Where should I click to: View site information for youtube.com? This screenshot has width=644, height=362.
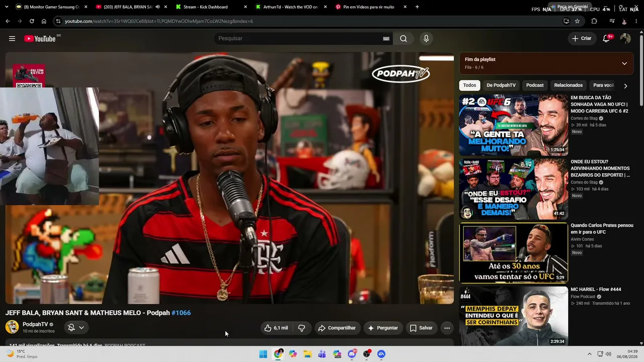[58, 21]
